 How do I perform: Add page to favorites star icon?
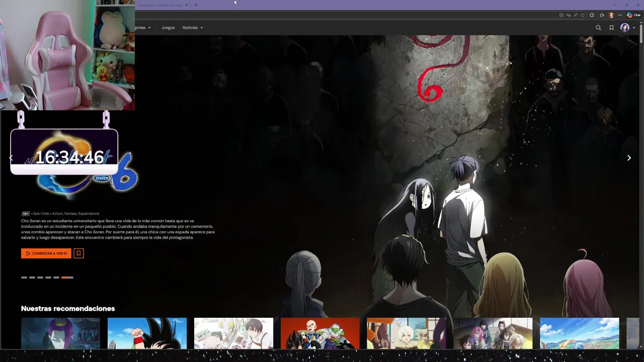pyautogui.click(x=583, y=15)
